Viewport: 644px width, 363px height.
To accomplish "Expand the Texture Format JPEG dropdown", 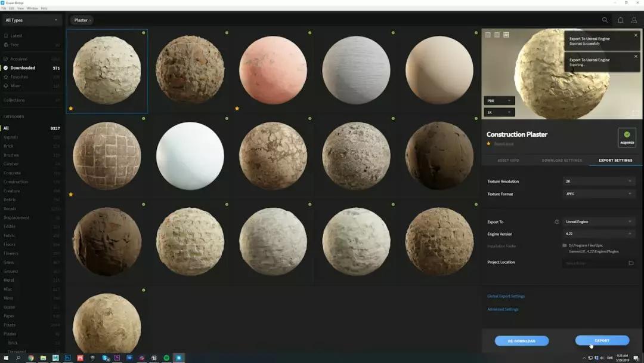I will [599, 194].
